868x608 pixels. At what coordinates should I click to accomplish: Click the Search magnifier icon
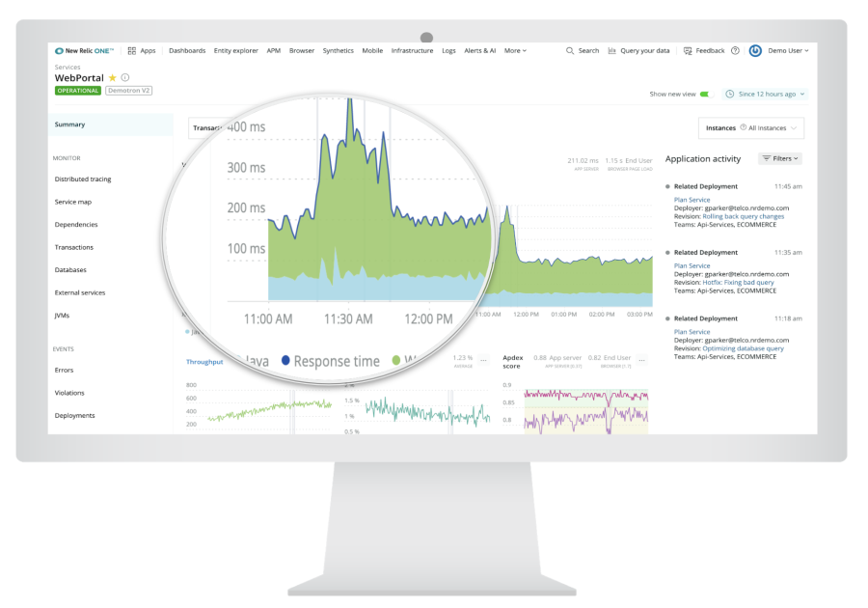570,50
